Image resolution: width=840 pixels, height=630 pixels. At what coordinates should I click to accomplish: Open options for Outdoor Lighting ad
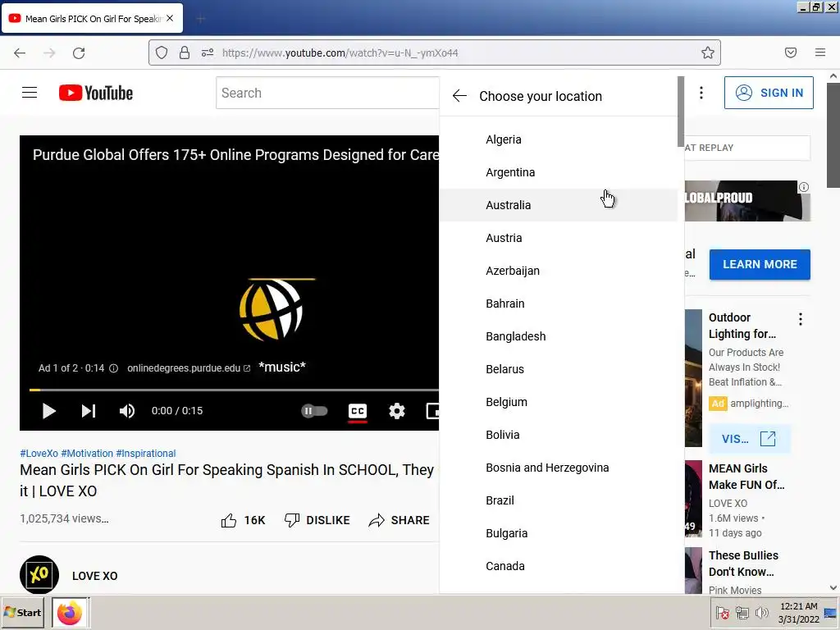801,319
